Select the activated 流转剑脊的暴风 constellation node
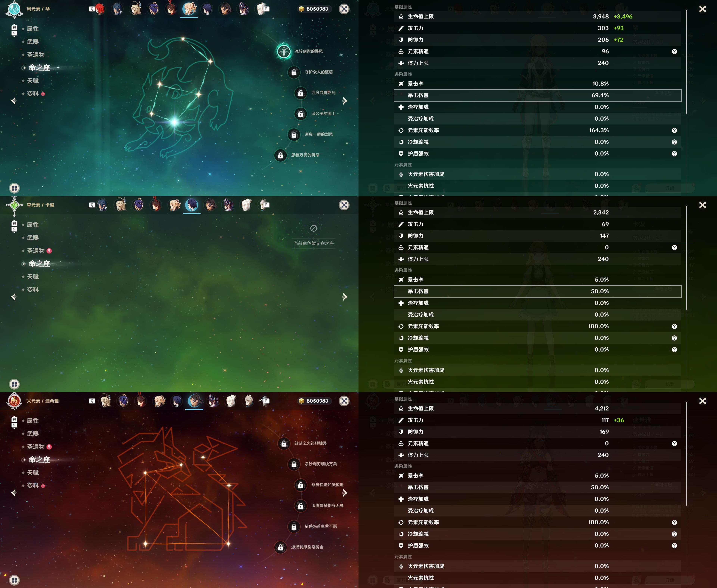This screenshot has width=717, height=588. [x=284, y=52]
